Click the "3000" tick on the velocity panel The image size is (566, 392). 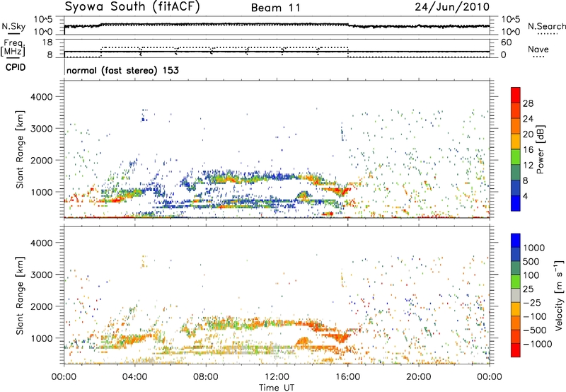[x=41, y=275]
